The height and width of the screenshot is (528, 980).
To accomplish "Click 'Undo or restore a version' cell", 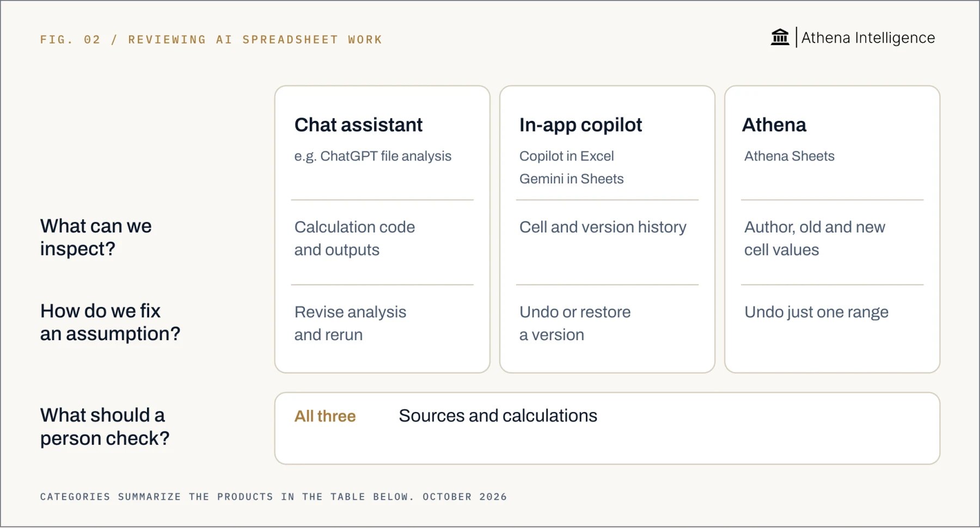I will pos(575,323).
